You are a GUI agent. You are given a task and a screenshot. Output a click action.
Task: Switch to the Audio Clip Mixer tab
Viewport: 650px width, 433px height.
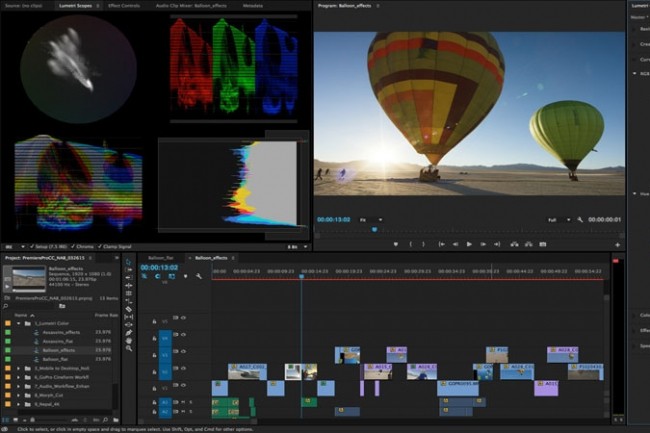tap(191, 6)
